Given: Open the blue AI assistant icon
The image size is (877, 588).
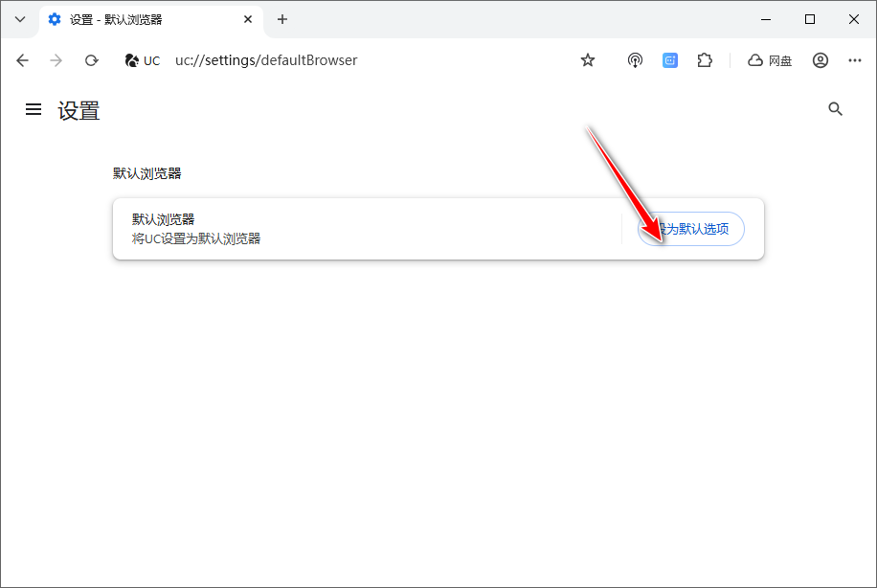Looking at the screenshot, I should pyautogui.click(x=670, y=60).
